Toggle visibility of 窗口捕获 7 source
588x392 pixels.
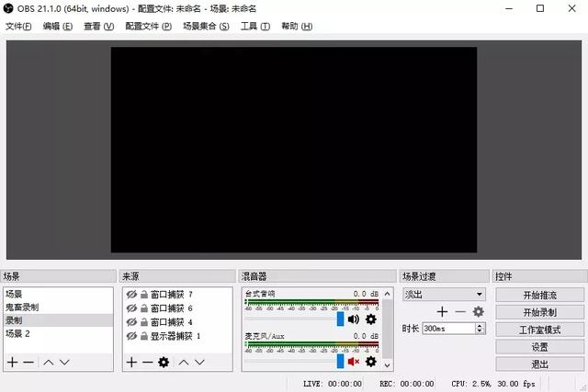[x=130, y=295]
